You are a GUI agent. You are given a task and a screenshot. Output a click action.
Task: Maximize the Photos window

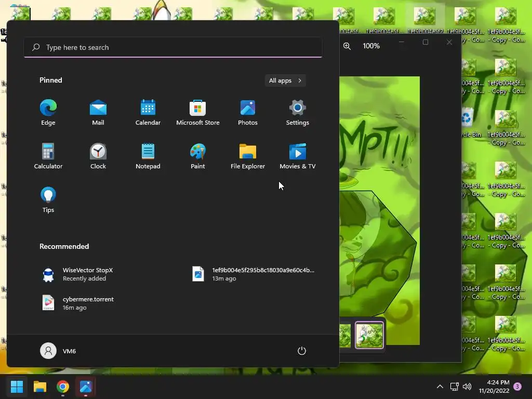425,42
